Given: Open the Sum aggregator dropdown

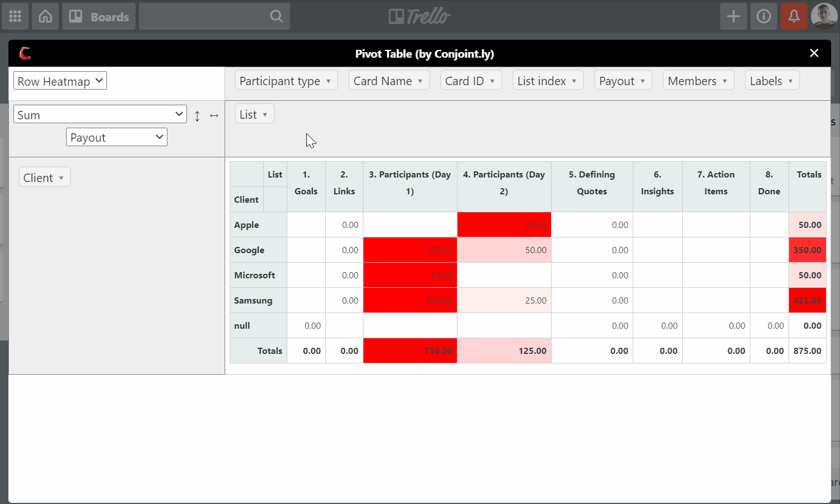Looking at the screenshot, I should click(x=100, y=114).
